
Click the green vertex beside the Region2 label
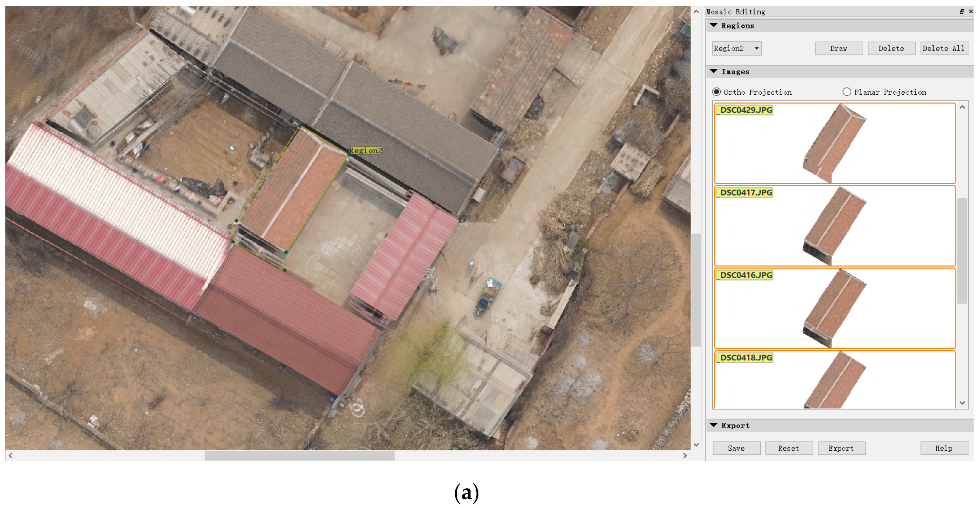349,154
